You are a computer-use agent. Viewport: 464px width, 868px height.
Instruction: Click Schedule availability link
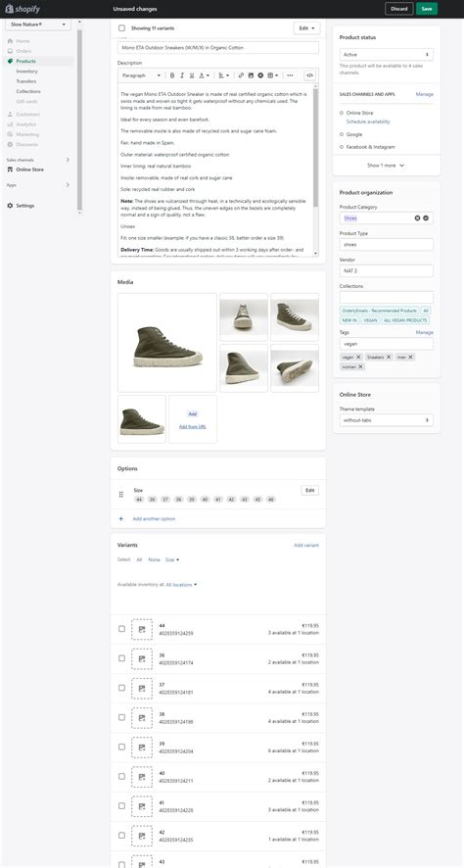click(x=368, y=121)
